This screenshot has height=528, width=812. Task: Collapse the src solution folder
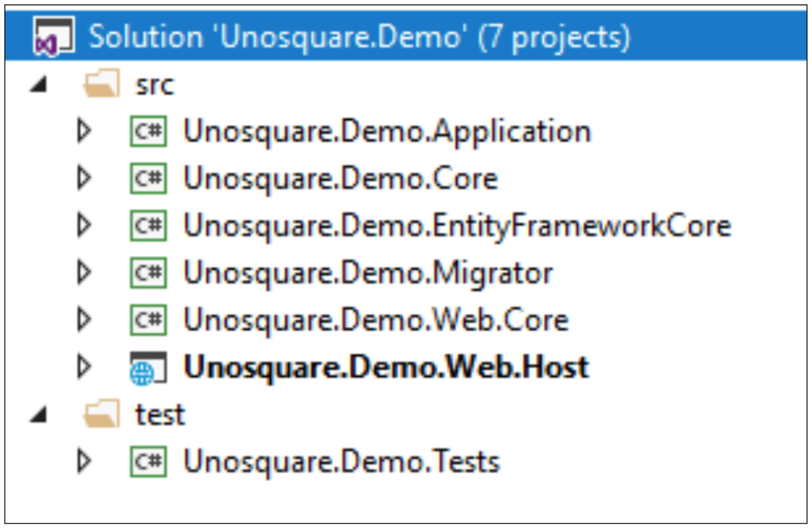pos(38,86)
